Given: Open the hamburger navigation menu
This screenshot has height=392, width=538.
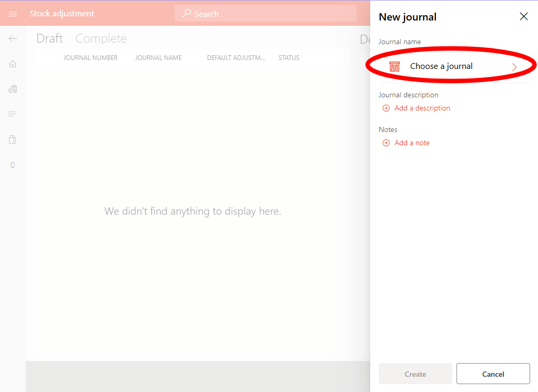Looking at the screenshot, I should (x=13, y=14).
